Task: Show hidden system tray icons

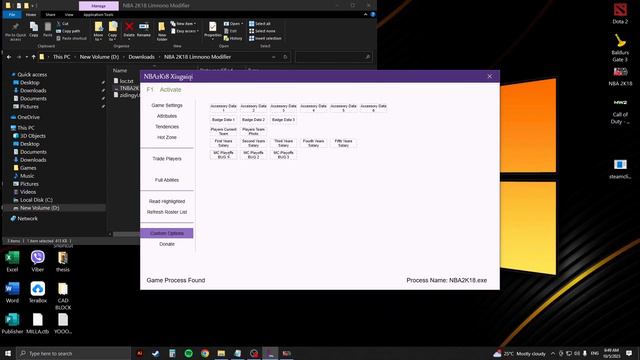Action: 553,353
